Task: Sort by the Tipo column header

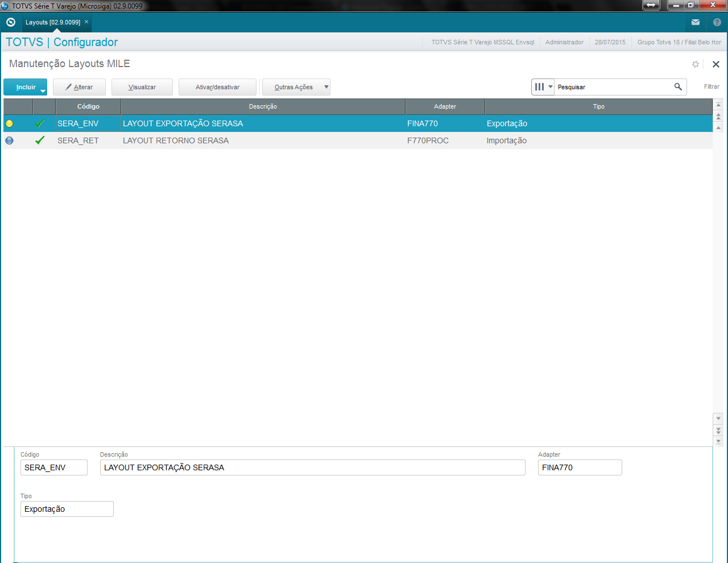Action: click(x=598, y=106)
